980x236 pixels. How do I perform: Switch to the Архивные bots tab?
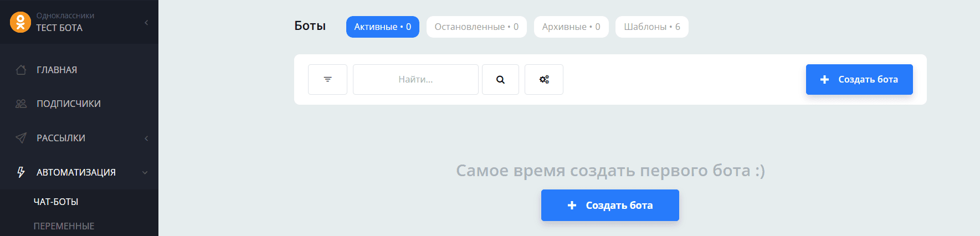[x=571, y=27]
